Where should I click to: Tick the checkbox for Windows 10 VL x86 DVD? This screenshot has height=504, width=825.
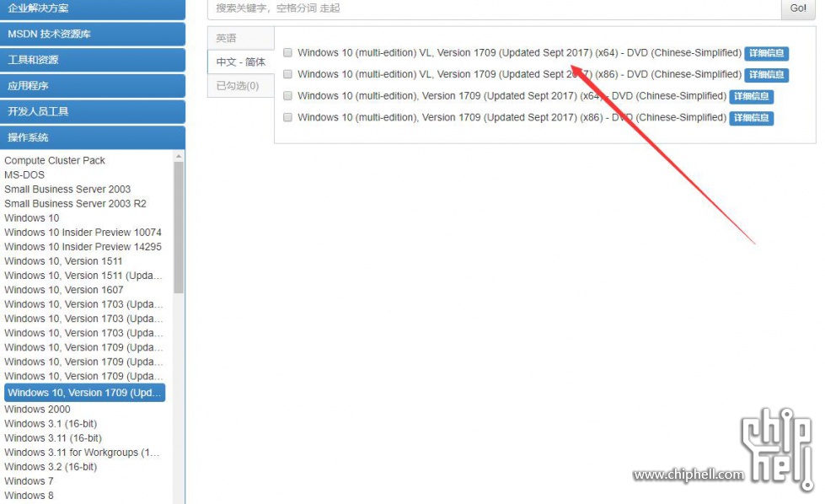click(288, 74)
